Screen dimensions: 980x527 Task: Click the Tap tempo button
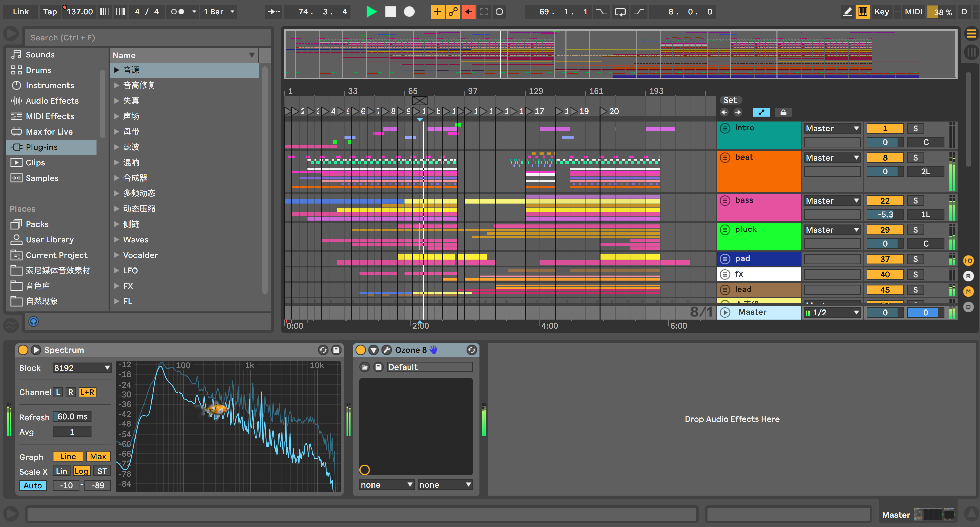50,12
